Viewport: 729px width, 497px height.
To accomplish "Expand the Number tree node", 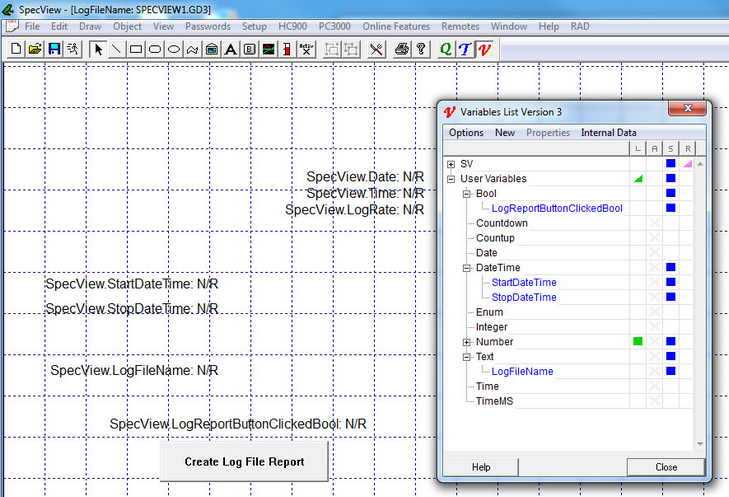I will coord(467,342).
